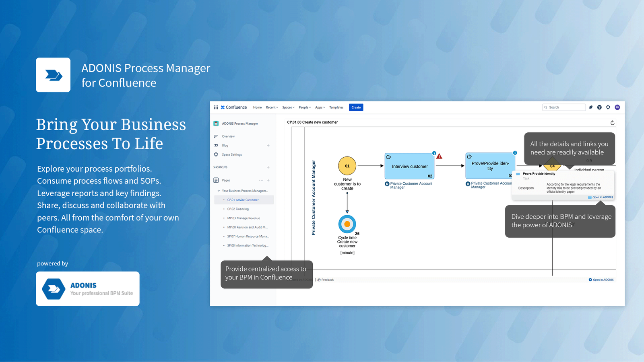Open the notifications bell icon
This screenshot has width=644, height=362.
pyautogui.click(x=591, y=107)
